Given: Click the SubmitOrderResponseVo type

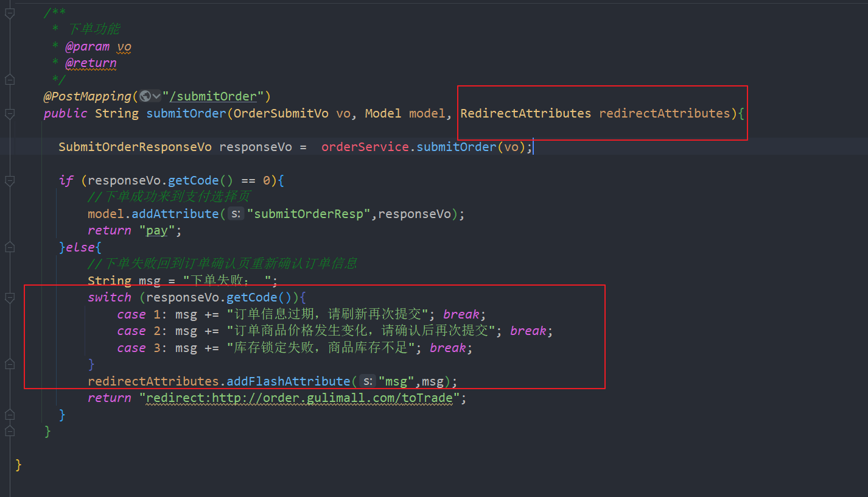Looking at the screenshot, I should point(135,147).
